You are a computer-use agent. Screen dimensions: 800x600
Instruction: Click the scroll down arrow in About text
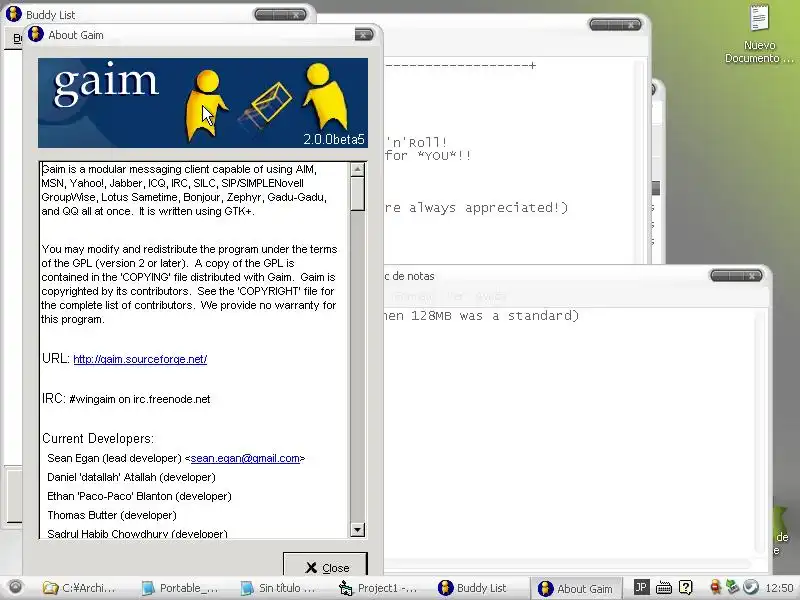point(357,530)
